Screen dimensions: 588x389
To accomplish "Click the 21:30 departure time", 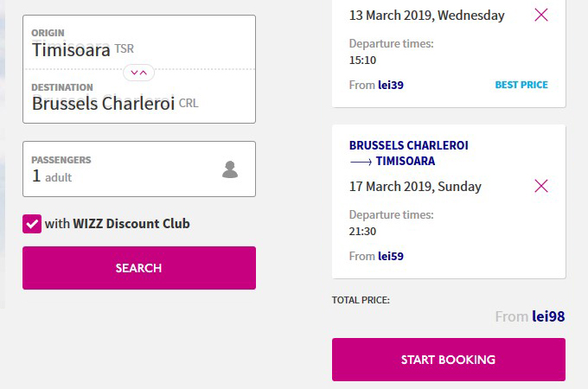I will pos(362,231).
